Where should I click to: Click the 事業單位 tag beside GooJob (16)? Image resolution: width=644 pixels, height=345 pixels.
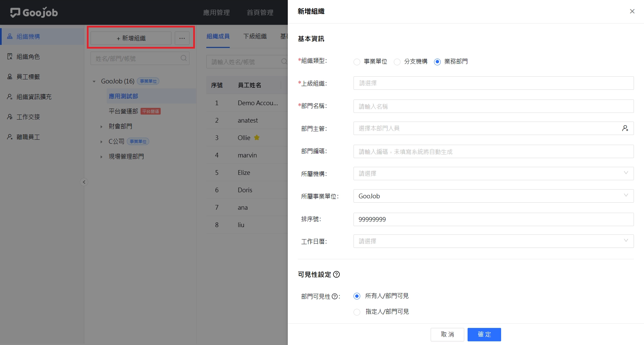[148, 81]
